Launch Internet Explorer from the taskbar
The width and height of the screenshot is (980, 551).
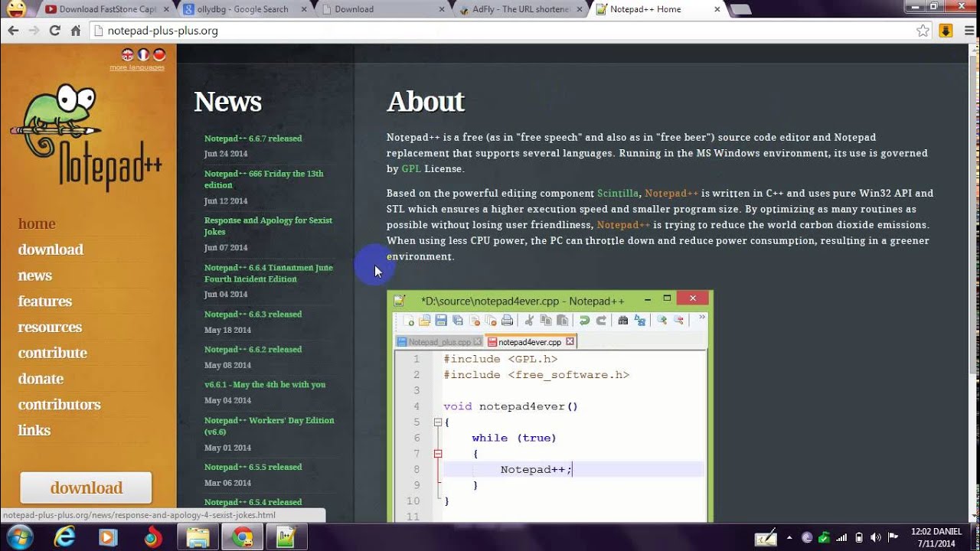[64, 537]
